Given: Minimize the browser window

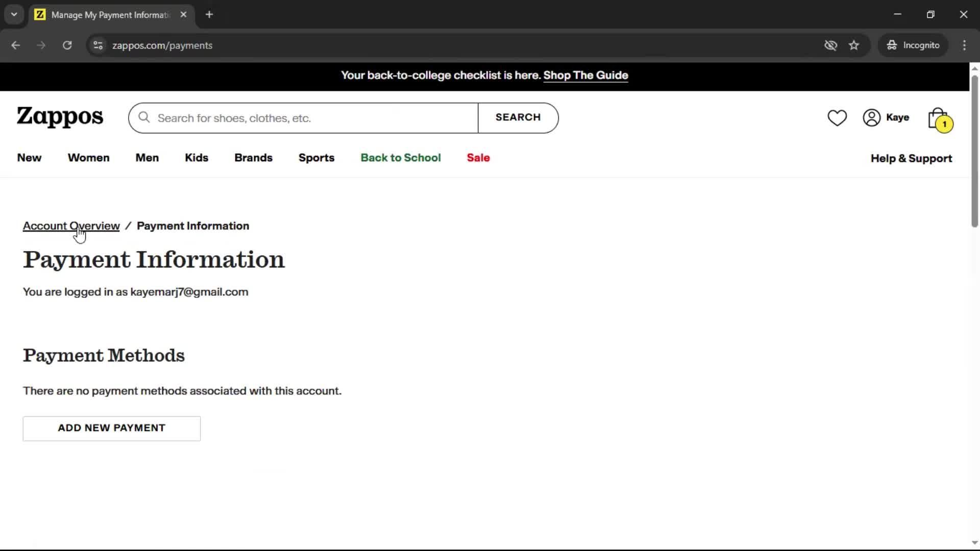Looking at the screenshot, I should pyautogui.click(x=897, y=15).
